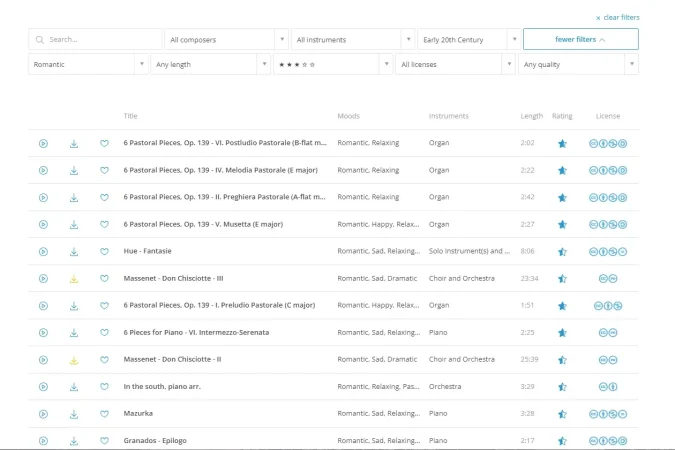The height and width of the screenshot is (450, 675).
Task: Sort by the Title column header
Action: tap(130, 116)
